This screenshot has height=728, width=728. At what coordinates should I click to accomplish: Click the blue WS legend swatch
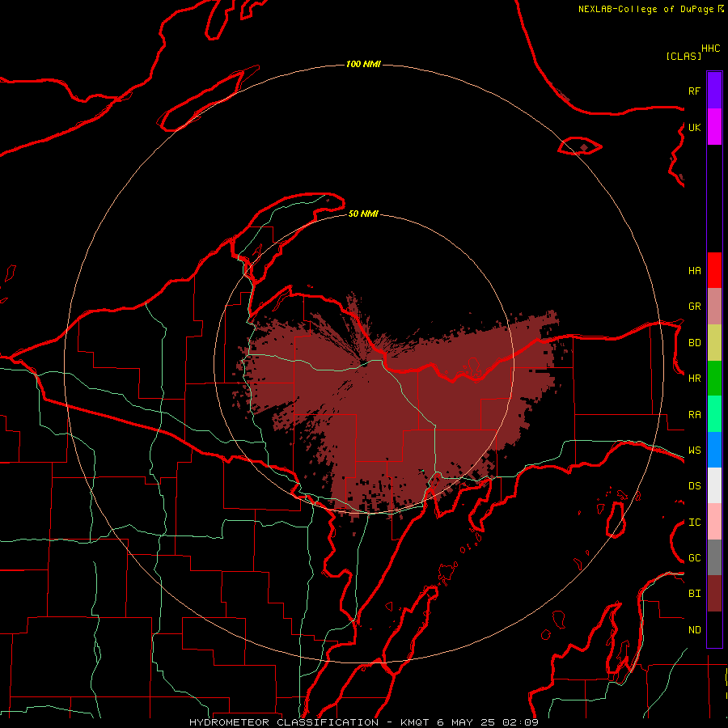coord(714,450)
